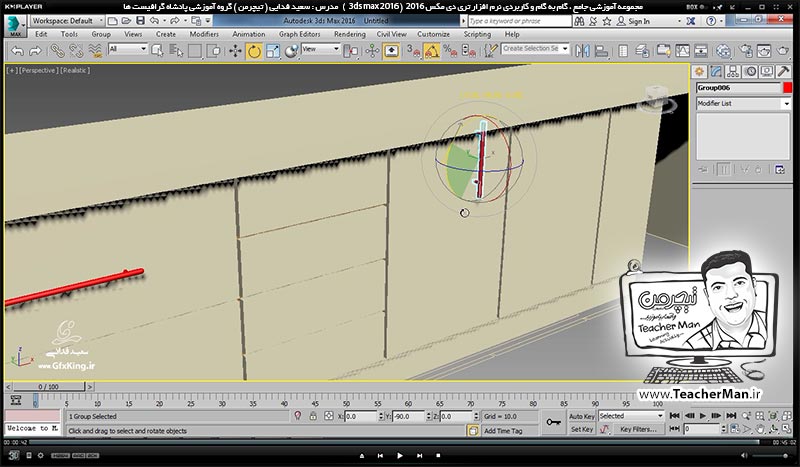Click the Add Time Tag label

point(503,431)
